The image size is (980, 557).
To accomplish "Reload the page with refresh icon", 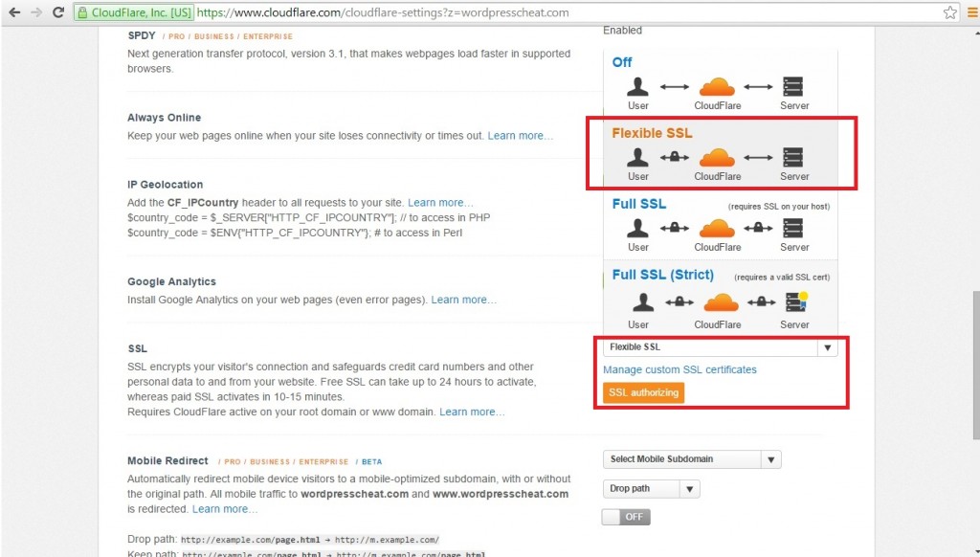I will (58, 12).
